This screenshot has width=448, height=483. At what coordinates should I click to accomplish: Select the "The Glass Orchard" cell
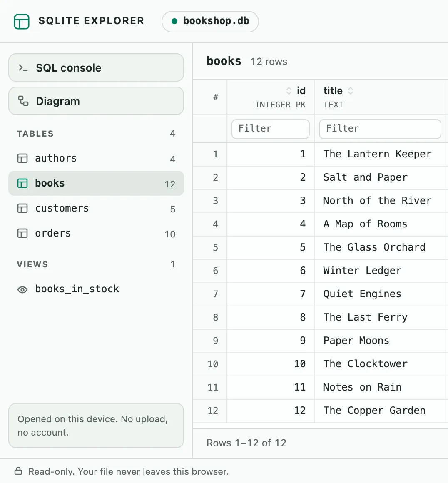coord(381,248)
